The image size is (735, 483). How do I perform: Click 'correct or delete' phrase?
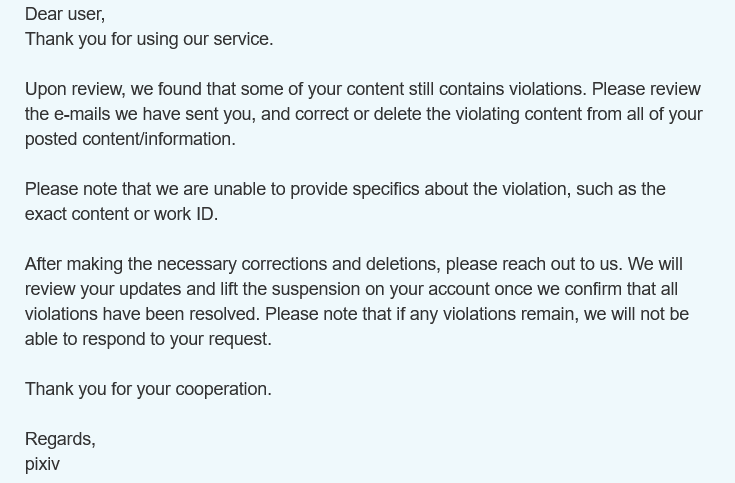click(358, 114)
